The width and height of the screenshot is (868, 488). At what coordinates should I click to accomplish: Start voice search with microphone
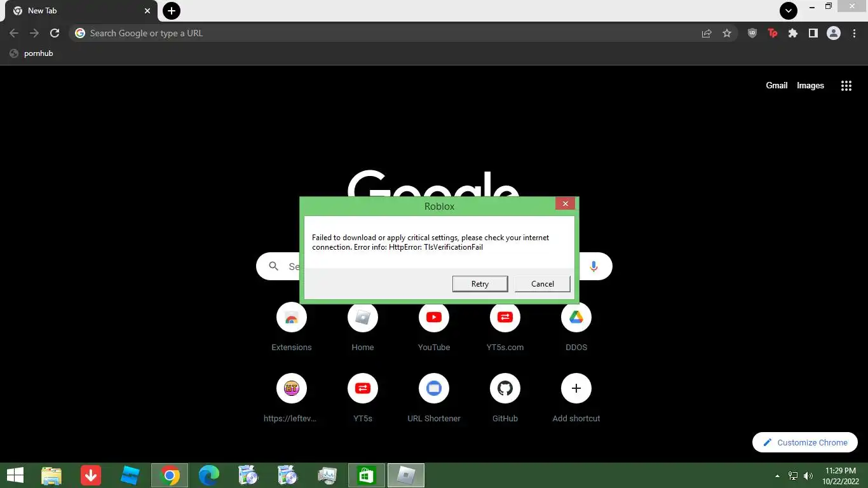point(593,266)
